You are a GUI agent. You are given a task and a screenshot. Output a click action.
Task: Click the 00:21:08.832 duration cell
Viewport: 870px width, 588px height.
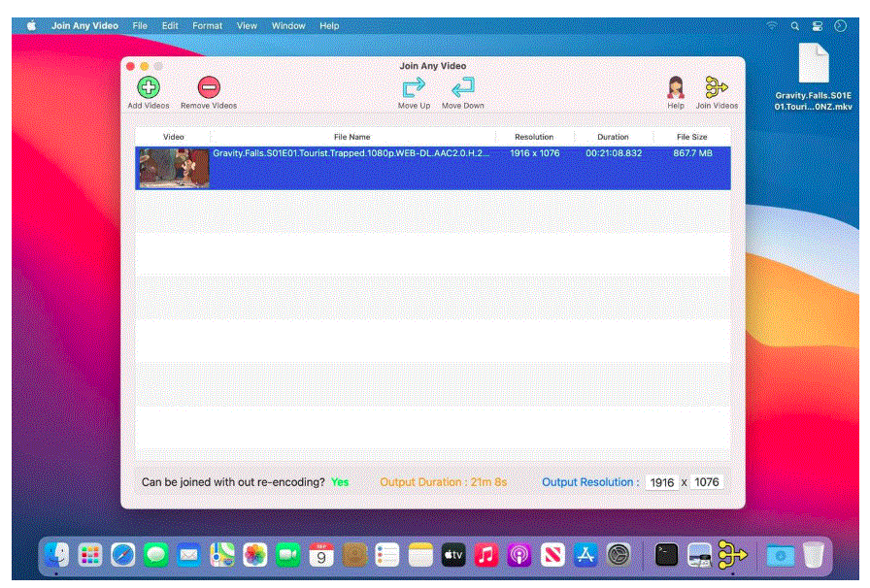click(x=614, y=153)
